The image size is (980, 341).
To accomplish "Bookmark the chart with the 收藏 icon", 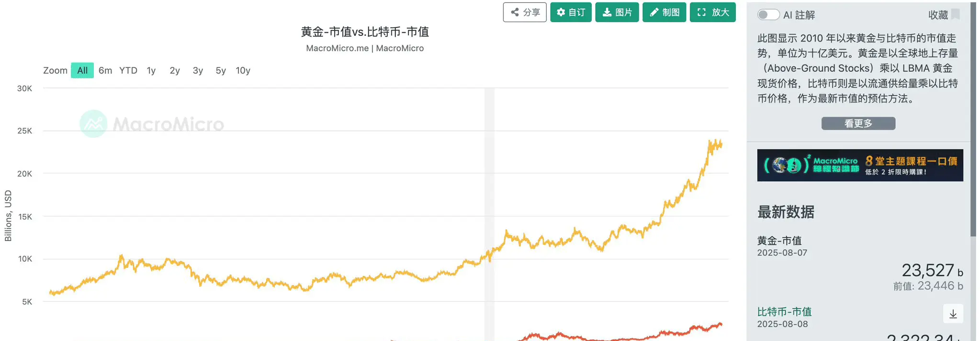I will click(x=955, y=14).
